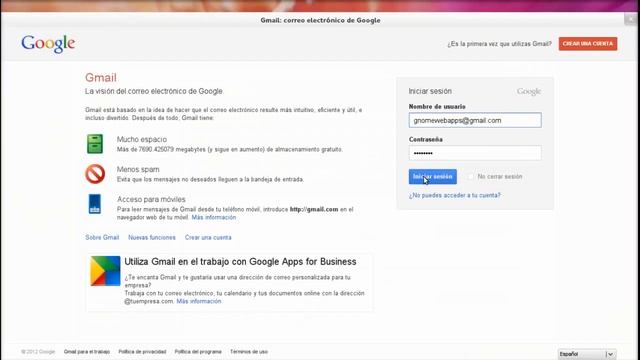Screen dimensions: 640x360
Task: Click '¿Es la primera vez que utilizas Gmail?' text
Action: coord(499,44)
